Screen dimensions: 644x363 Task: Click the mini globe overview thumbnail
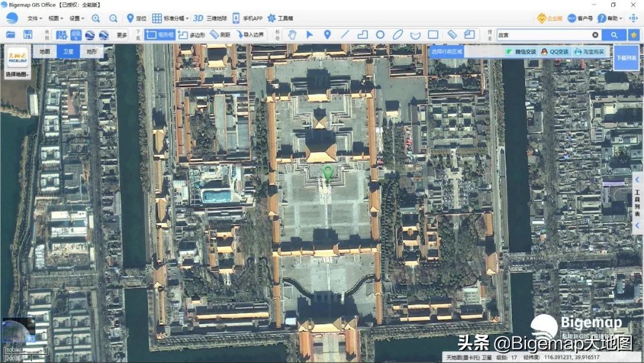coord(18,330)
